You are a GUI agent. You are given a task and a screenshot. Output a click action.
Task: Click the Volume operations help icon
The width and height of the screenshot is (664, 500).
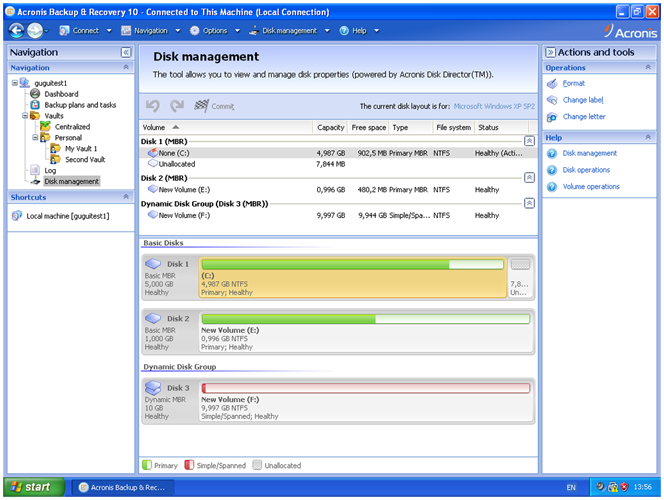552,187
